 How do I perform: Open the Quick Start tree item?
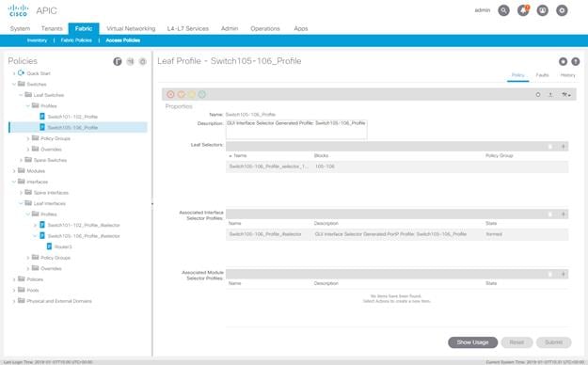pyautogui.click(x=39, y=73)
